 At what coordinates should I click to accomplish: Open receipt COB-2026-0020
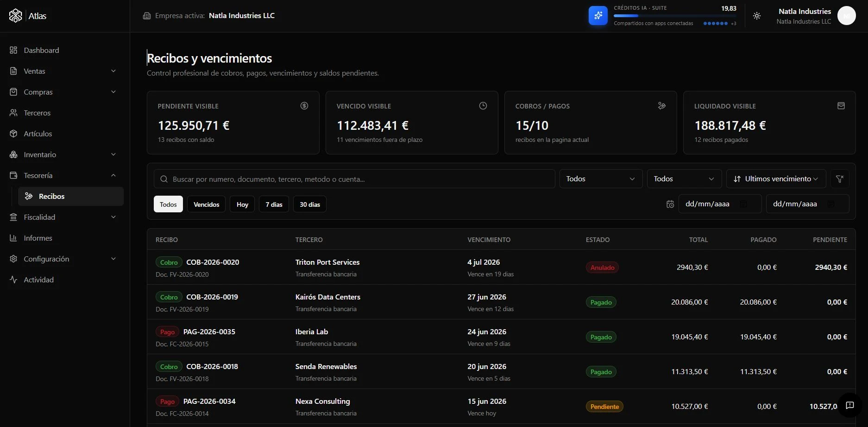(x=213, y=262)
